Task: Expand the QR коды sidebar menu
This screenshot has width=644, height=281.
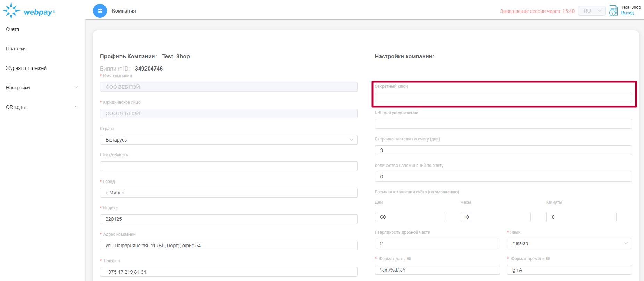Action: [x=42, y=107]
